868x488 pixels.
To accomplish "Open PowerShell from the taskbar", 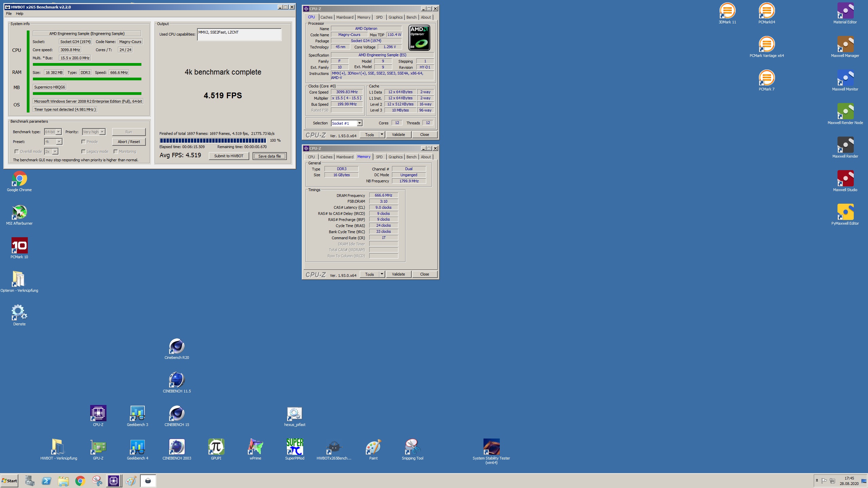I will 46,481.
